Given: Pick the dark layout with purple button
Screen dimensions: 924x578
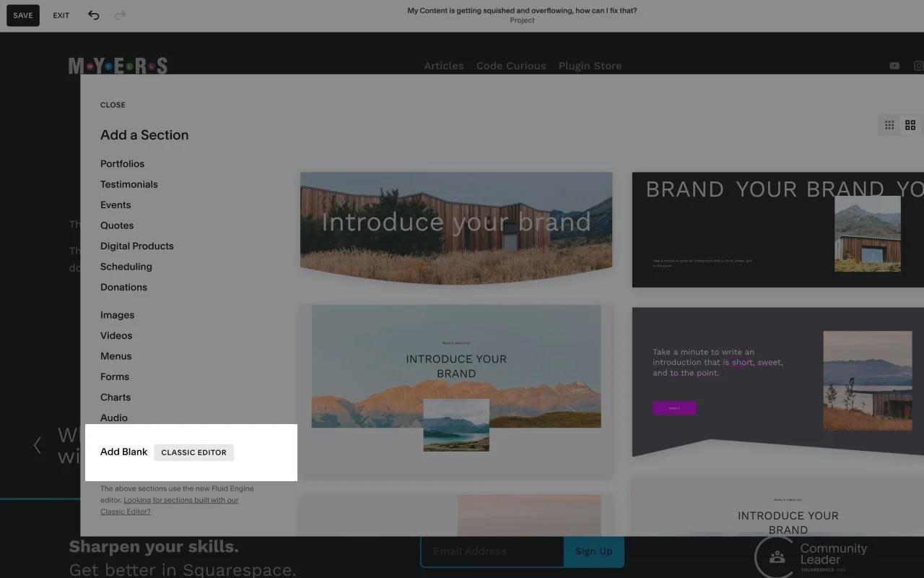Looking at the screenshot, I should tap(778, 382).
